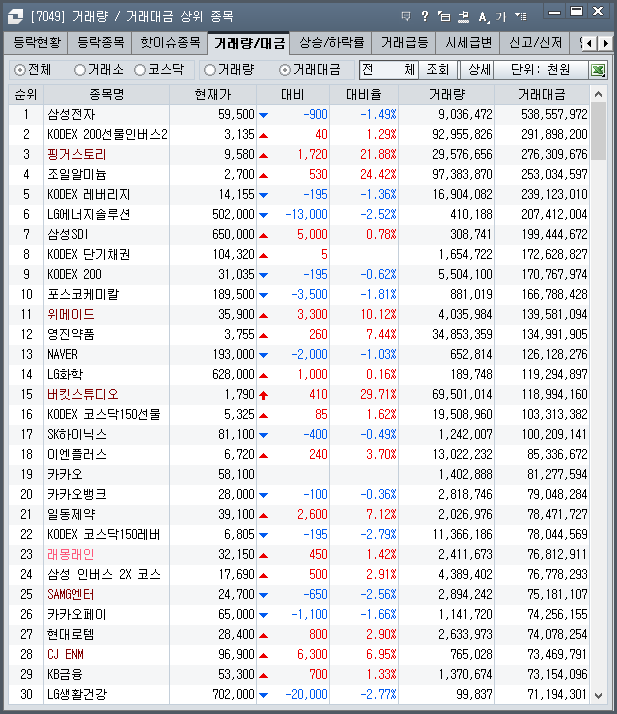Select 래몽래인 stock name
The image size is (617, 714).
[71, 555]
